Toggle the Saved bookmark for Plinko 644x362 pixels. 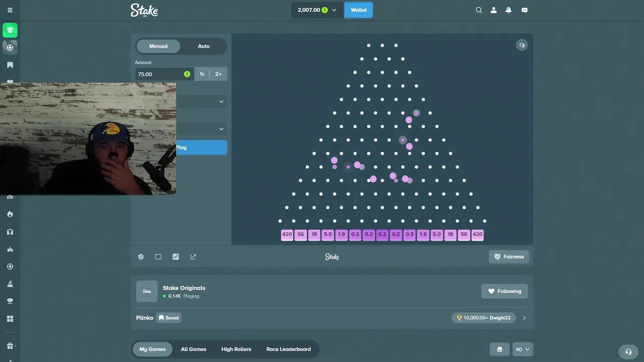169,318
